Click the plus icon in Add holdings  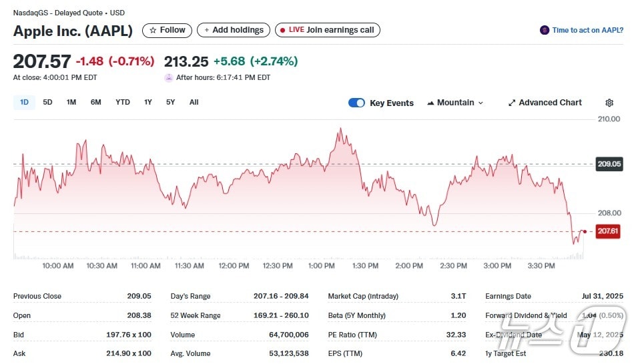[x=207, y=30]
